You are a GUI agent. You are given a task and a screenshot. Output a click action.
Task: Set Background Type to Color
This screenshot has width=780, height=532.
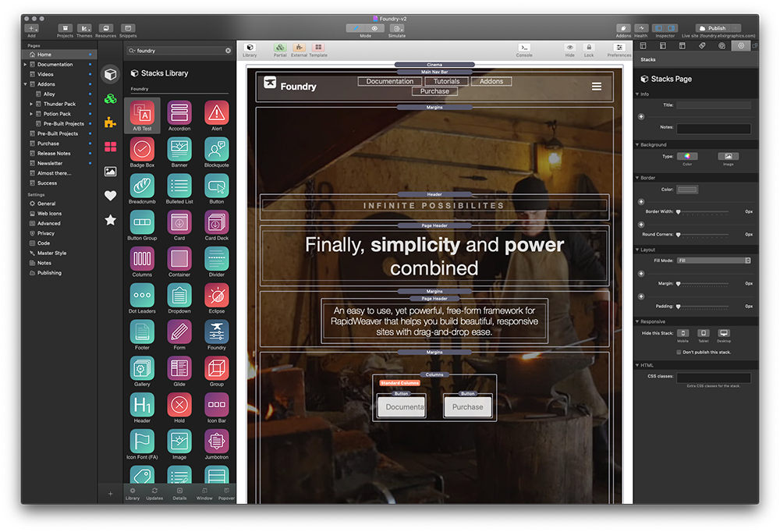[687, 156]
